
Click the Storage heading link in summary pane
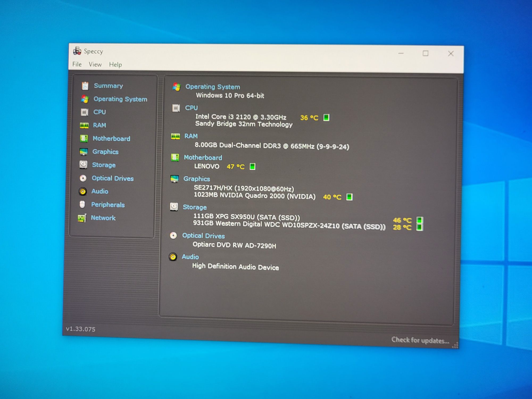click(195, 207)
